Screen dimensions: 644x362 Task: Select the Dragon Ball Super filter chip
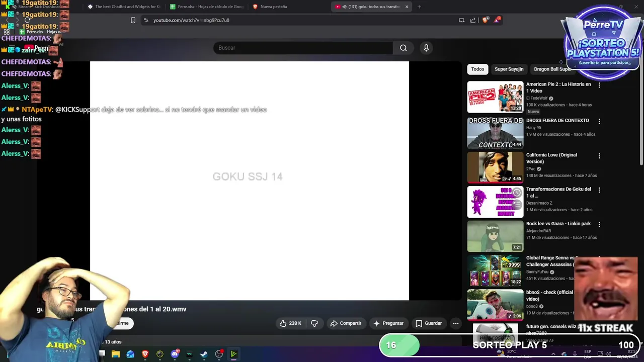[552, 69]
